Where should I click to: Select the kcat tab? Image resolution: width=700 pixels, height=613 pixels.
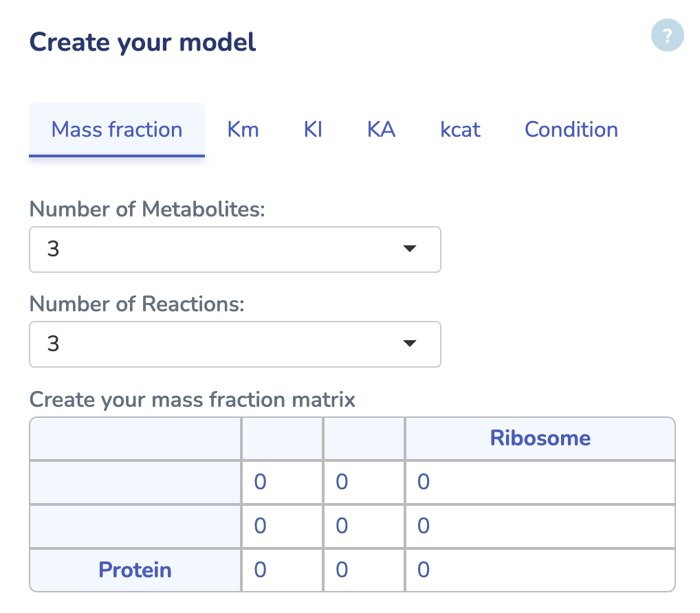(x=460, y=129)
